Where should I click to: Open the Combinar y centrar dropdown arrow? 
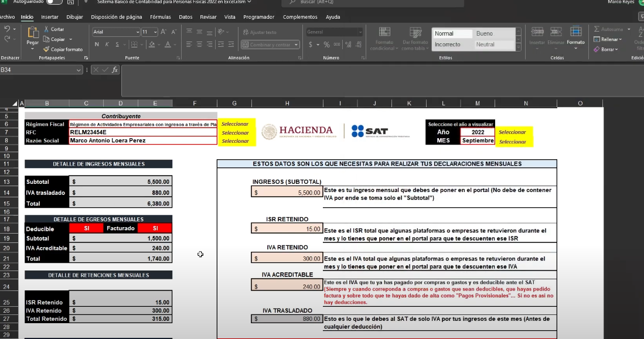(296, 44)
